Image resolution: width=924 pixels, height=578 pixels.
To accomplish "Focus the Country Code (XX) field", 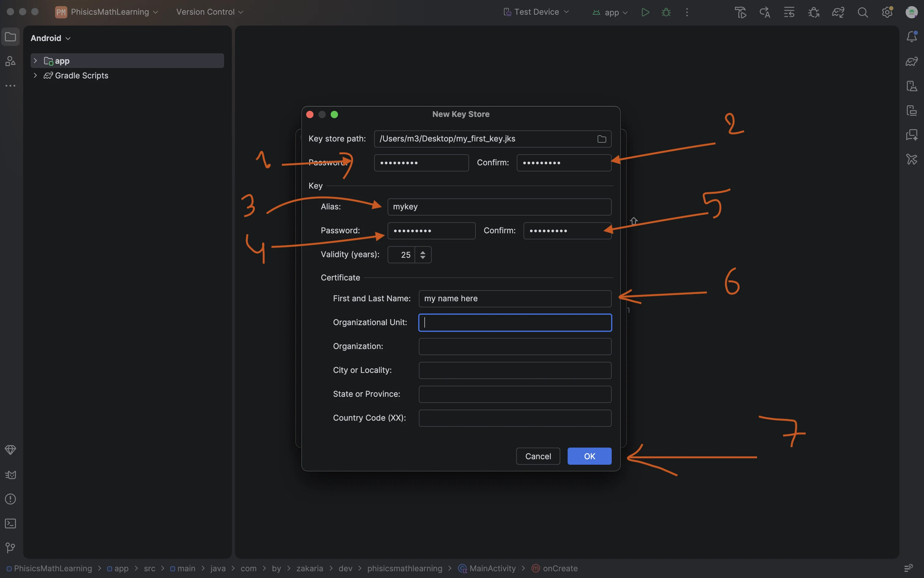I will click(515, 418).
